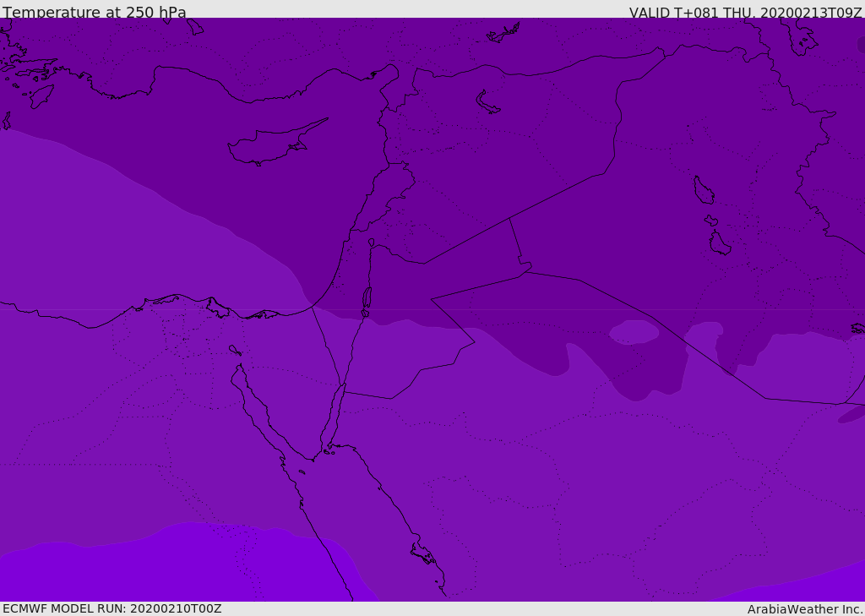Click the 'ArabiaWeather Inc' credit text
865x616 pixels.
click(805, 609)
